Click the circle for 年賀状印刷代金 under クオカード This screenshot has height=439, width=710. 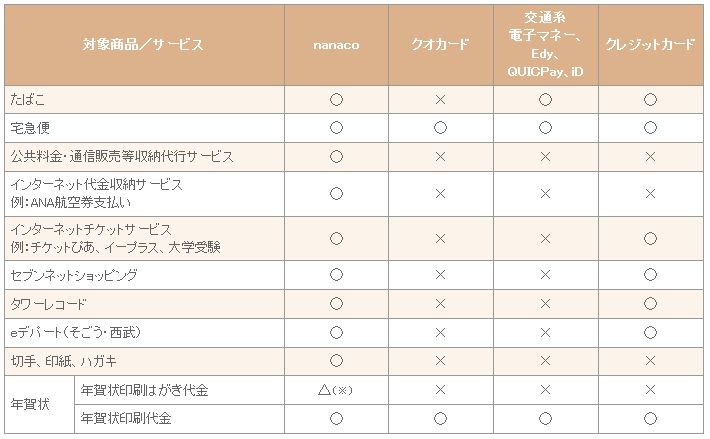pos(440,417)
